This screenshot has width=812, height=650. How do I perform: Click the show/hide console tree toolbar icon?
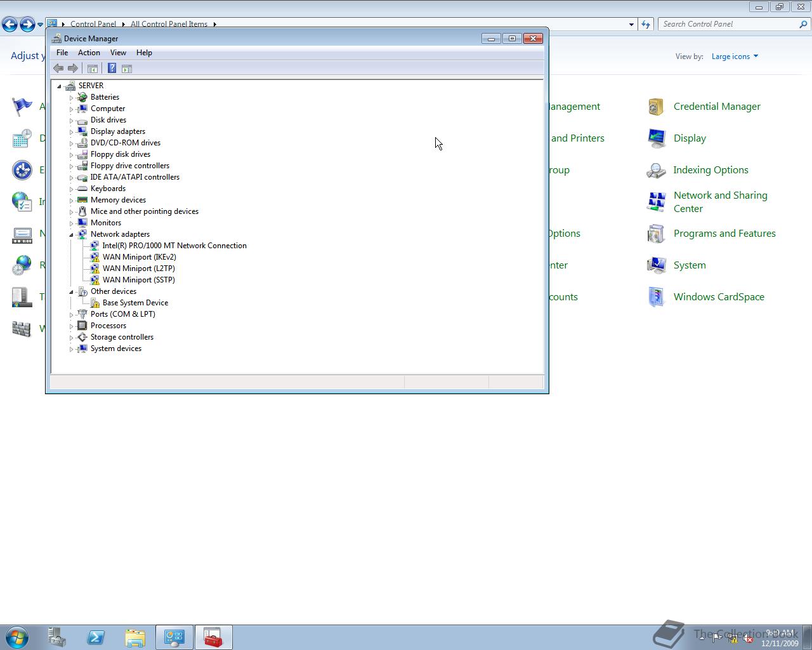coord(92,69)
